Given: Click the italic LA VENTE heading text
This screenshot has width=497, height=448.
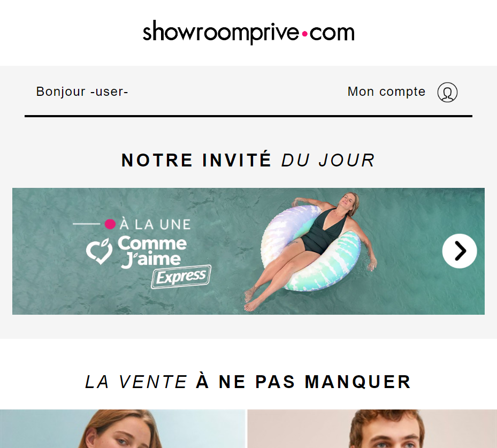Looking at the screenshot, I should coord(136,382).
